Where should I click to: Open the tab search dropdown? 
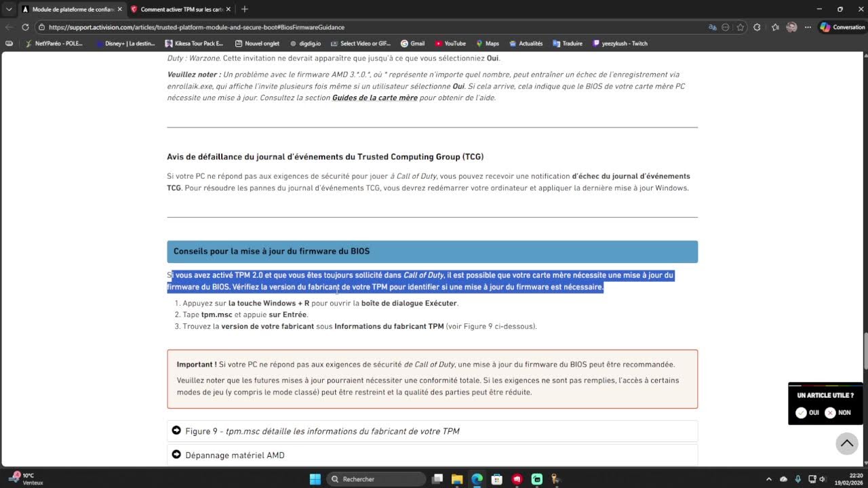9,9
